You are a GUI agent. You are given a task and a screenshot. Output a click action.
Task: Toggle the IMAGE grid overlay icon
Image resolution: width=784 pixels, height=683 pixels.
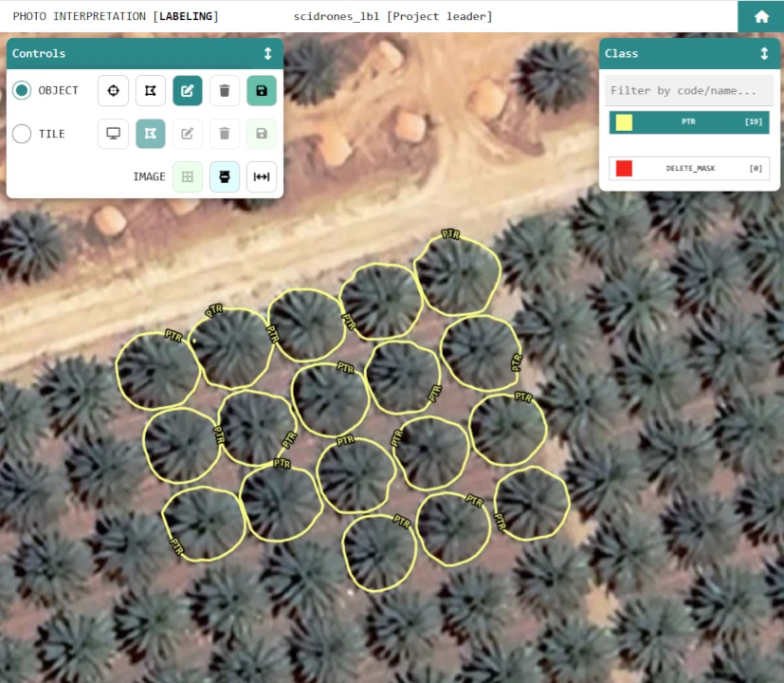188,176
